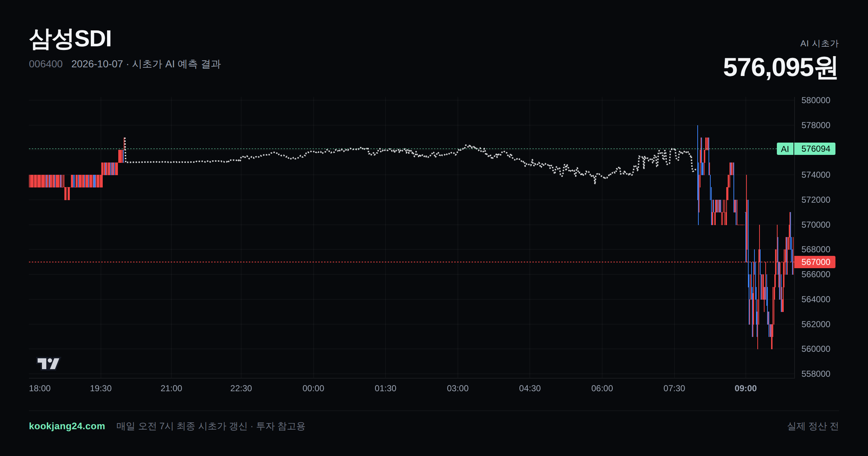Screen dimensions: 868x456
Task: Click the 04:30 time axis label
Action: [530, 388]
